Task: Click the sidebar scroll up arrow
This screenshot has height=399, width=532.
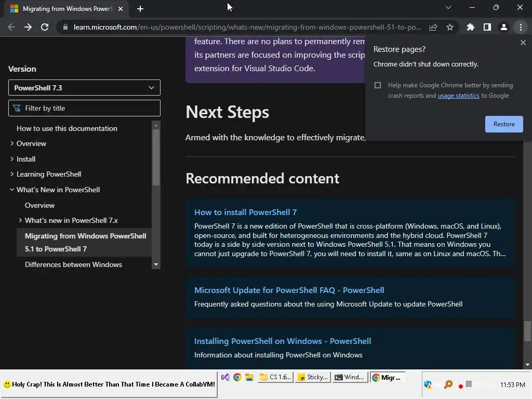Action: pyautogui.click(x=156, y=125)
